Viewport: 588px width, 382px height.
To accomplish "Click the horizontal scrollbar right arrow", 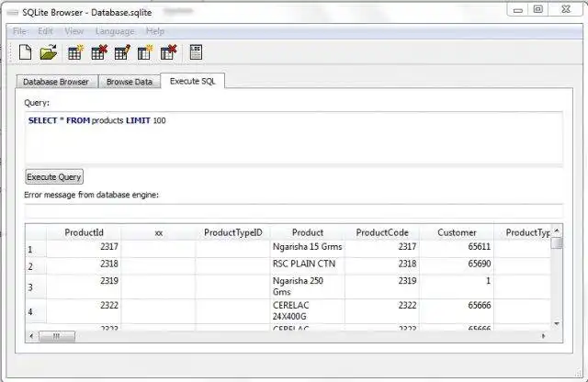I will (543, 336).
